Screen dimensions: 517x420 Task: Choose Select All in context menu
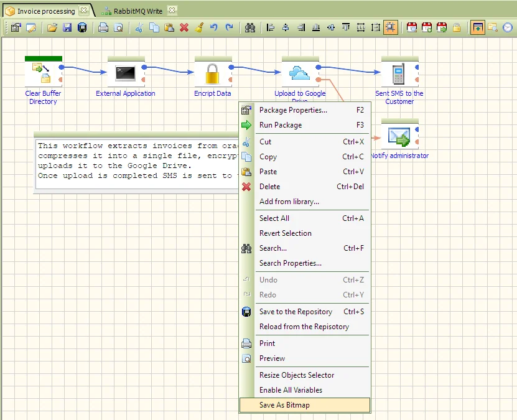305,218
